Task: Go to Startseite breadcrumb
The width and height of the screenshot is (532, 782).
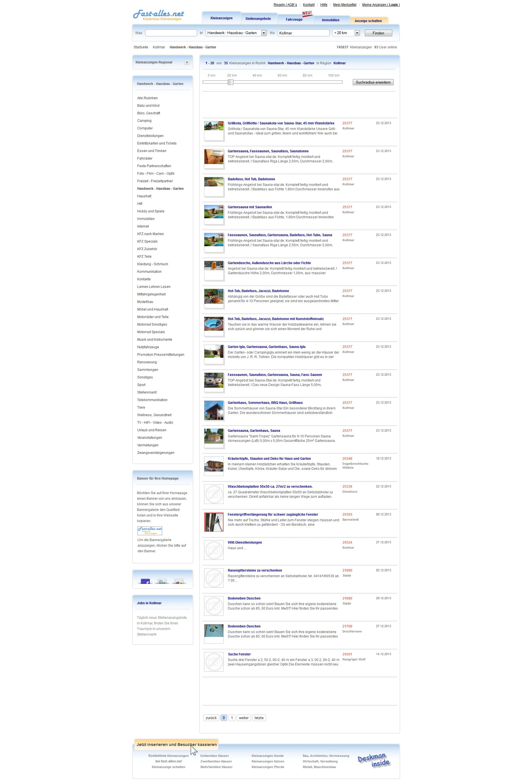Action: pyautogui.click(x=141, y=47)
